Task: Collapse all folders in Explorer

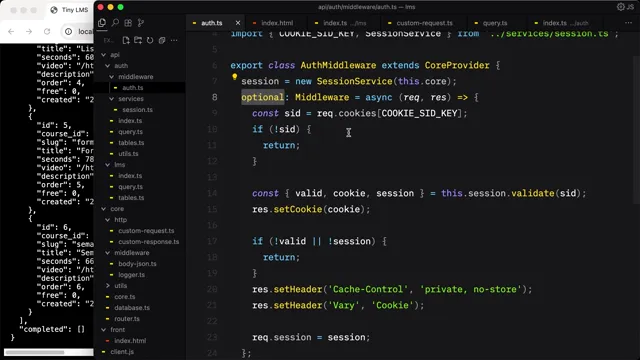Action: point(162,40)
